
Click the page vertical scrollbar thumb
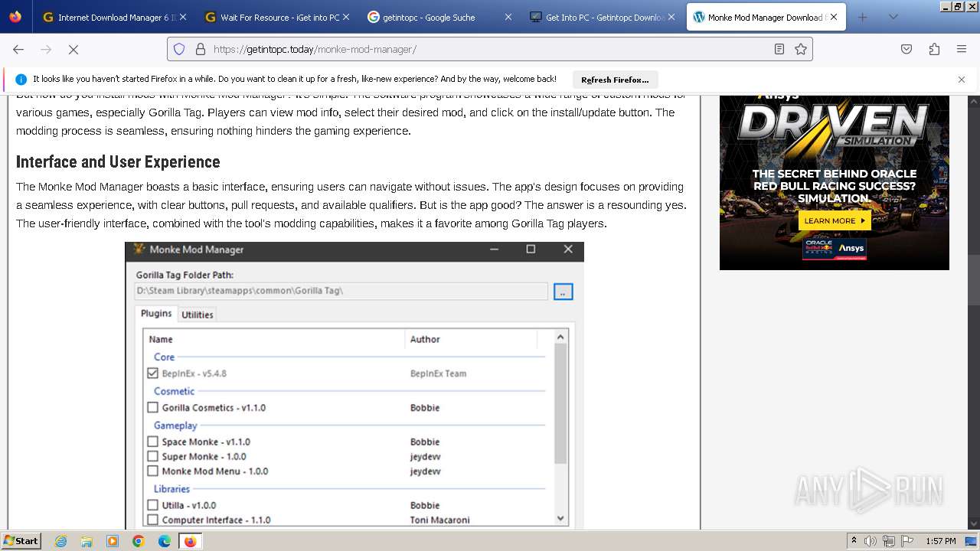pyautogui.click(x=973, y=280)
